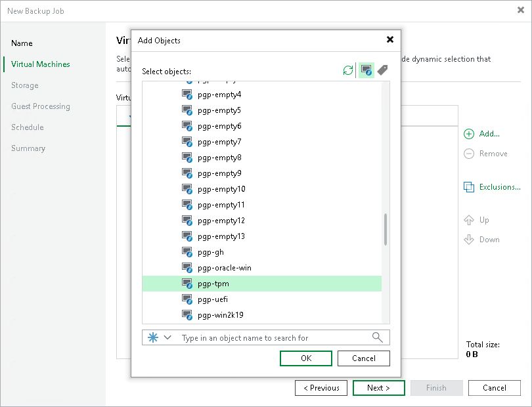Select the pgp-oracle-win VM
This screenshot has width=532, height=407.
(224, 268)
